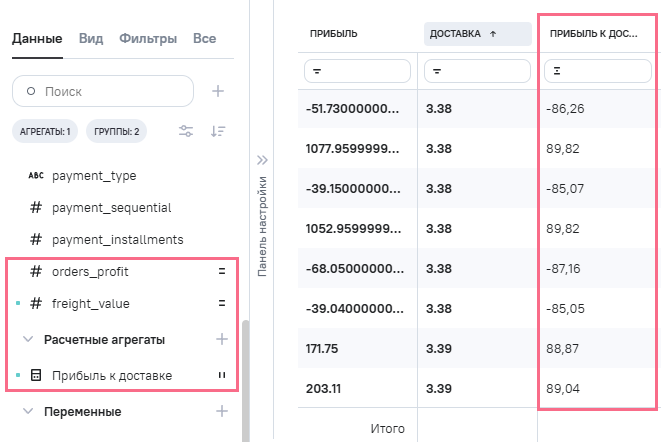Switch to the Вид tab
661x442 pixels.
tap(90, 39)
